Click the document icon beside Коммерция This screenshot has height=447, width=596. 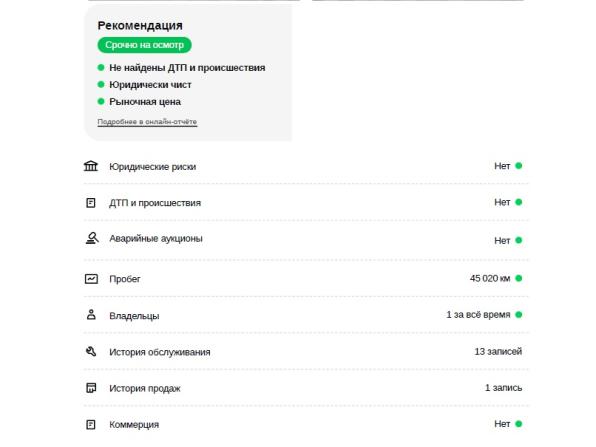90,425
